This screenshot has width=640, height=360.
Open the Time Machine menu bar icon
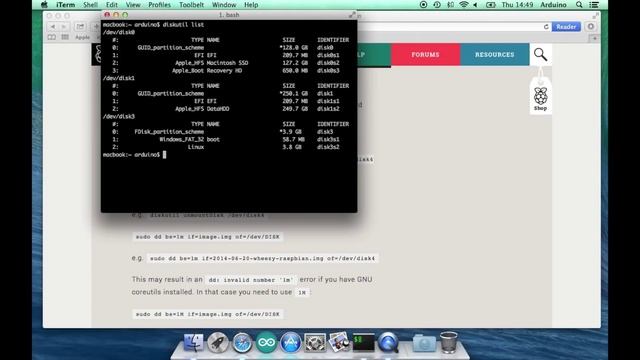[437, 5]
